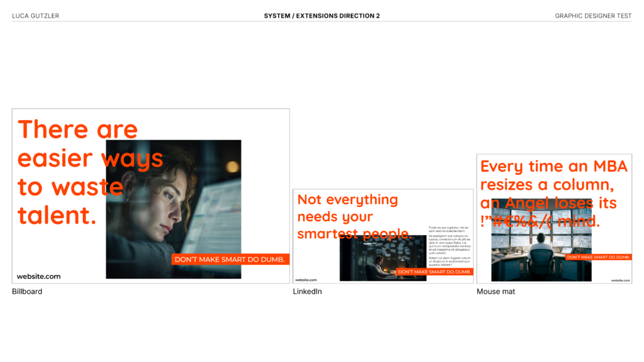Select the DON'T MAKE SMART DO DUMB billboard tagline
Image resolution: width=644 pixels, height=362 pixels.
tap(230, 259)
